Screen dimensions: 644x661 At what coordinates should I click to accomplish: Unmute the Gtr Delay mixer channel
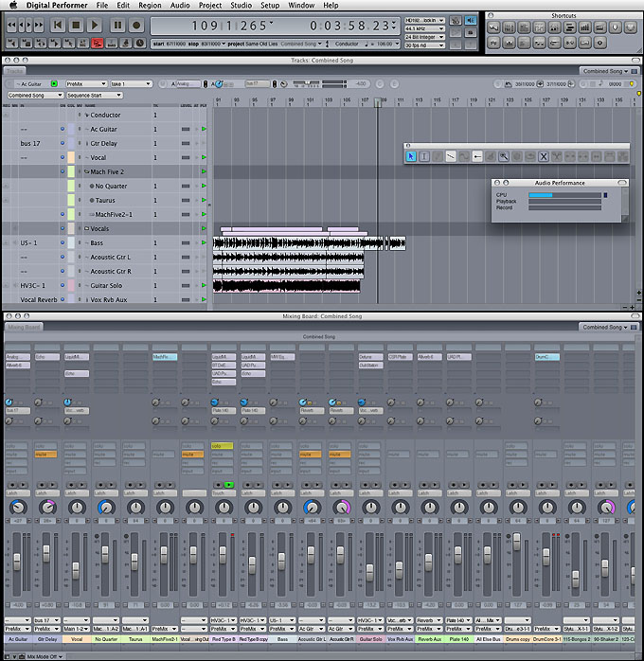45,455
